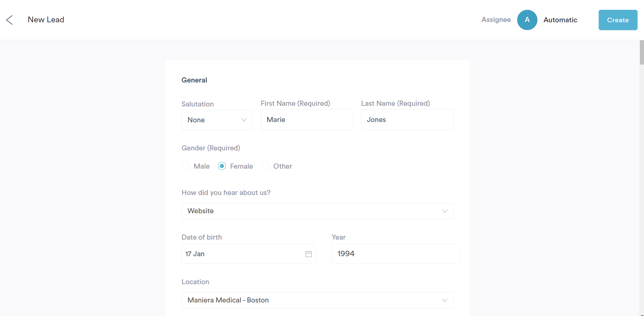Screen dimensions: 644x316
Task: Open the date of birth calendar icon
Action: pyautogui.click(x=308, y=254)
